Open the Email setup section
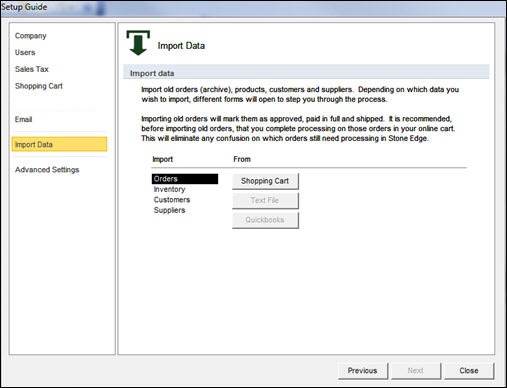This screenshot has width=507, height=388. point(23,119)
